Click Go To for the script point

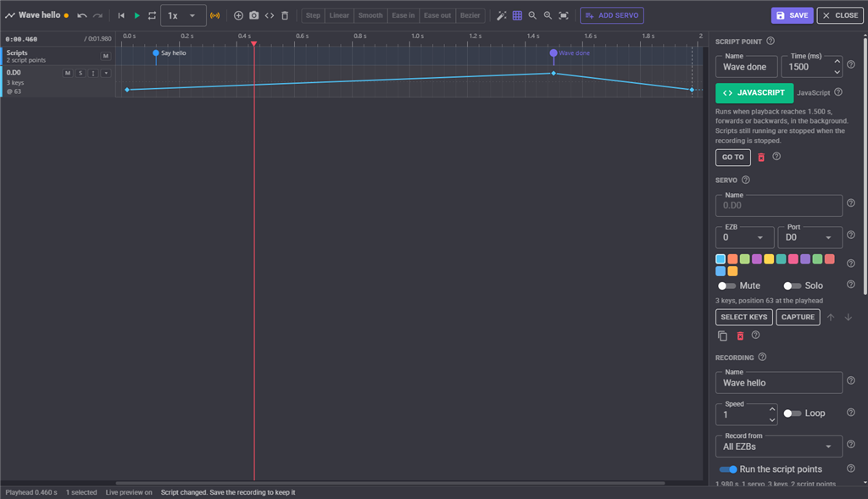click(x=733, y=157)
